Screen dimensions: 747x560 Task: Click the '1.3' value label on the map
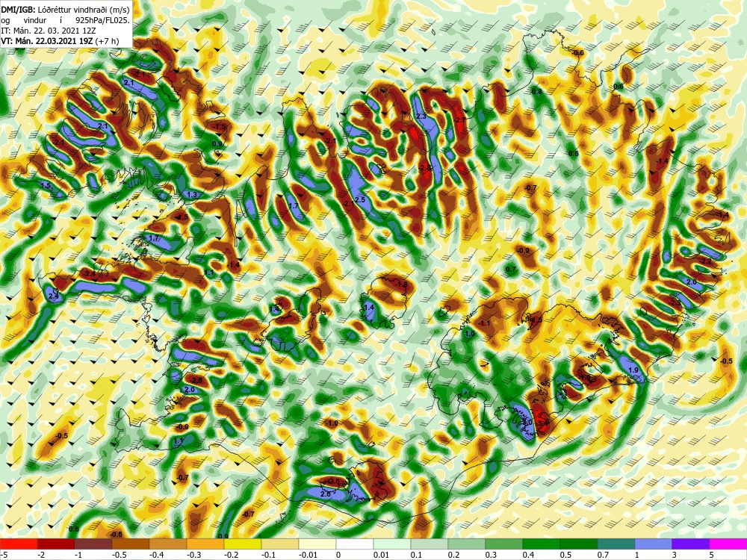coord(192,194)
